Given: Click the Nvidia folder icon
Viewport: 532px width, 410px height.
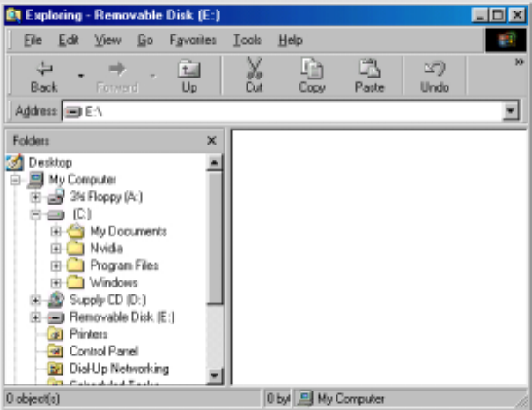Looking at the screenshot, I should (x=76, y=248).
